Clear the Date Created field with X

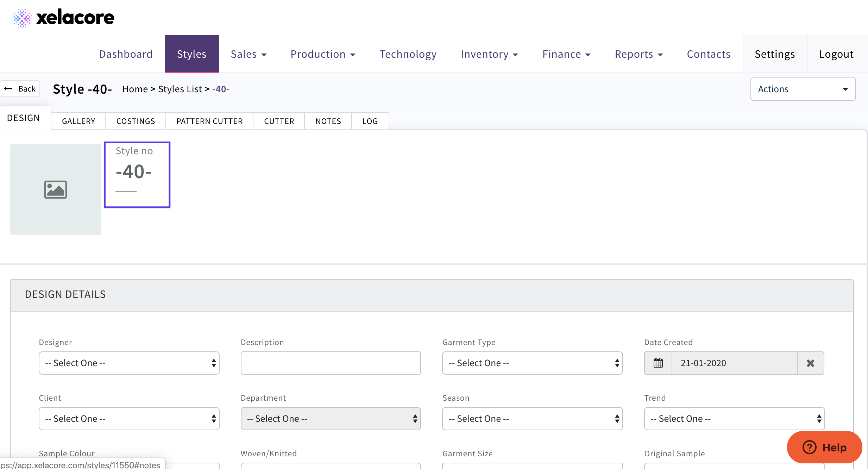coord(810,363)
